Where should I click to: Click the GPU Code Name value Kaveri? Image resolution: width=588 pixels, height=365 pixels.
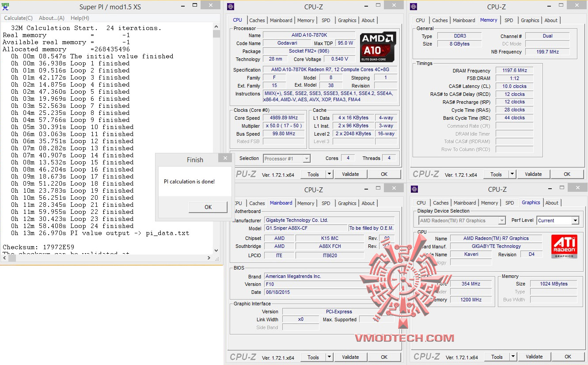(x=471, y=255)
